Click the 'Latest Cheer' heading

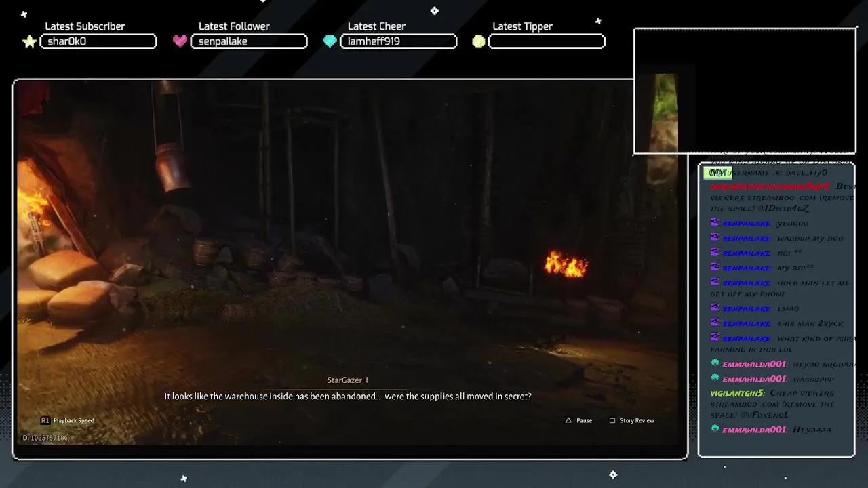click(376, 26)
